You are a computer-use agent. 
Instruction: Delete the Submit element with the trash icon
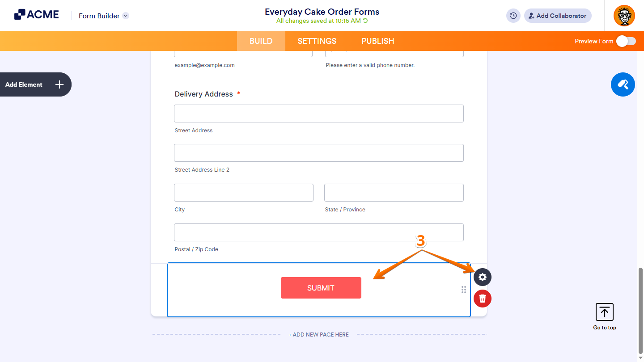pos(482,299)
